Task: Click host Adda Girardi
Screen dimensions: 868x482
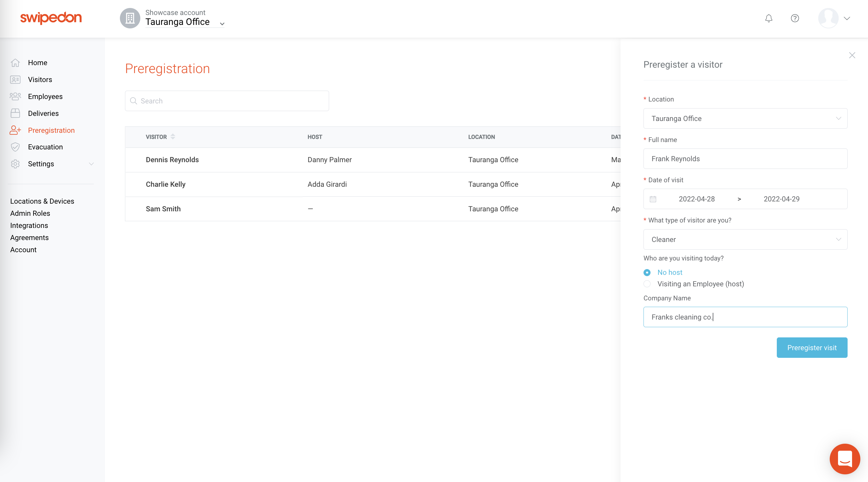Action: [x=327, y=185]
